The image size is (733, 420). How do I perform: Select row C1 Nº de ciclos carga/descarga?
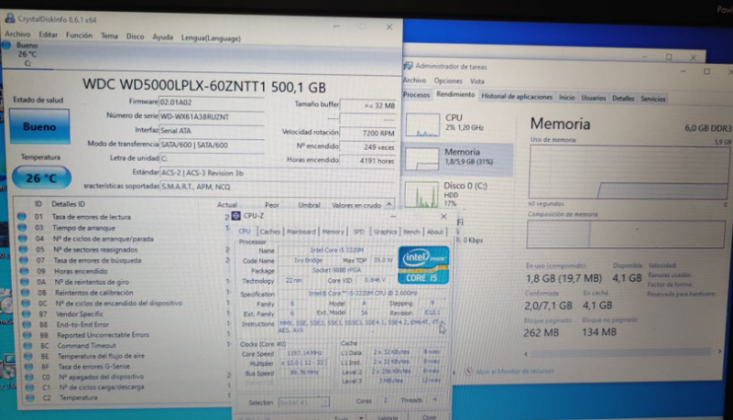(x=129, y=387)
